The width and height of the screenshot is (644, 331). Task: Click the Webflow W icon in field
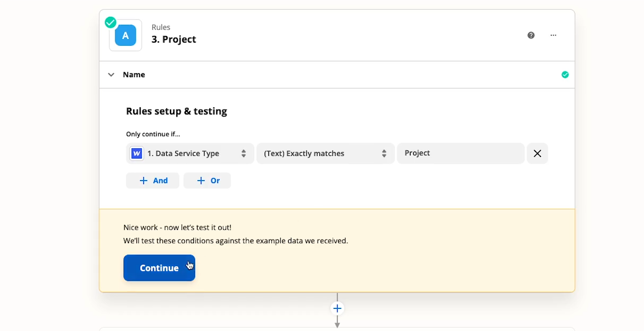tap(137, 154)
